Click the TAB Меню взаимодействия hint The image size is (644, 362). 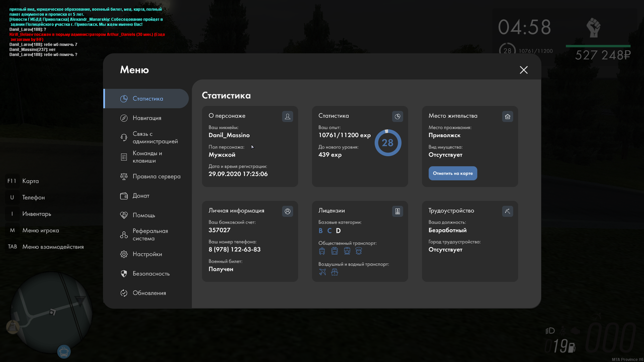pos(45,247)
